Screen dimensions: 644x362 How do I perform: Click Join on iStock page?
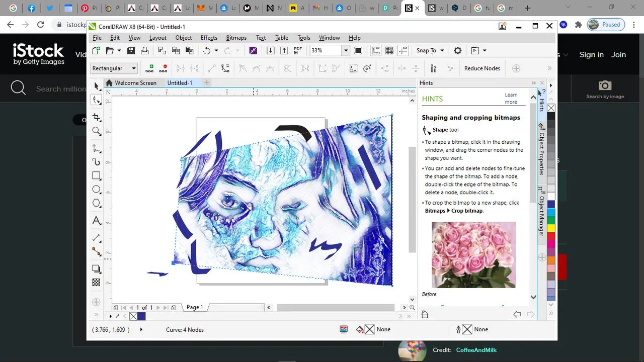[618, 55]
